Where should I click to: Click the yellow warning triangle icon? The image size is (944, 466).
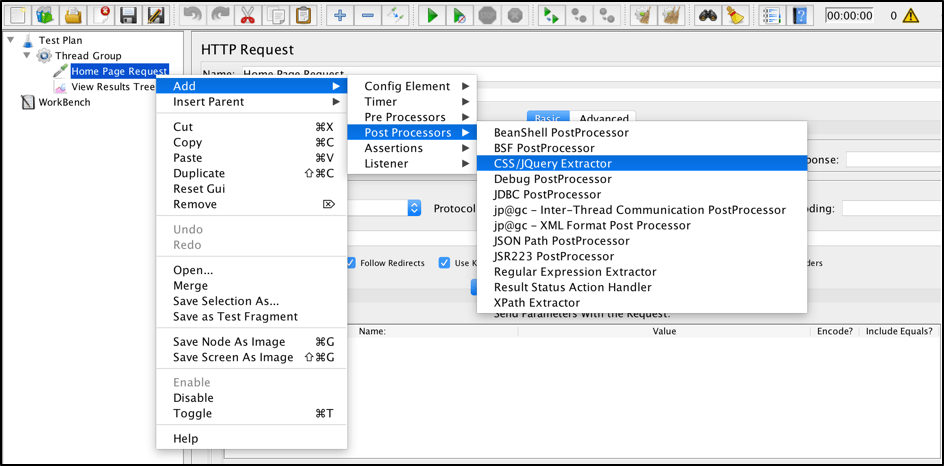tap(911, 15)
